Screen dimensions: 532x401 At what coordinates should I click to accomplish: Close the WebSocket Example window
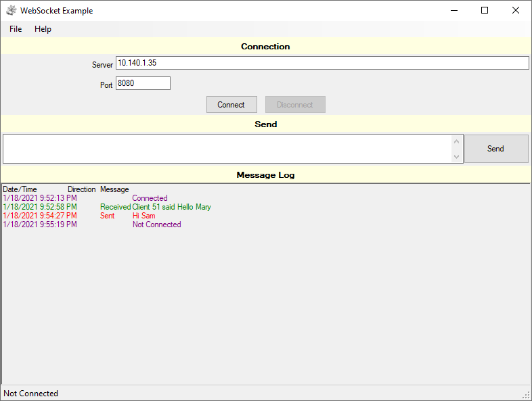pyautogui.click(x=515, y=11)
